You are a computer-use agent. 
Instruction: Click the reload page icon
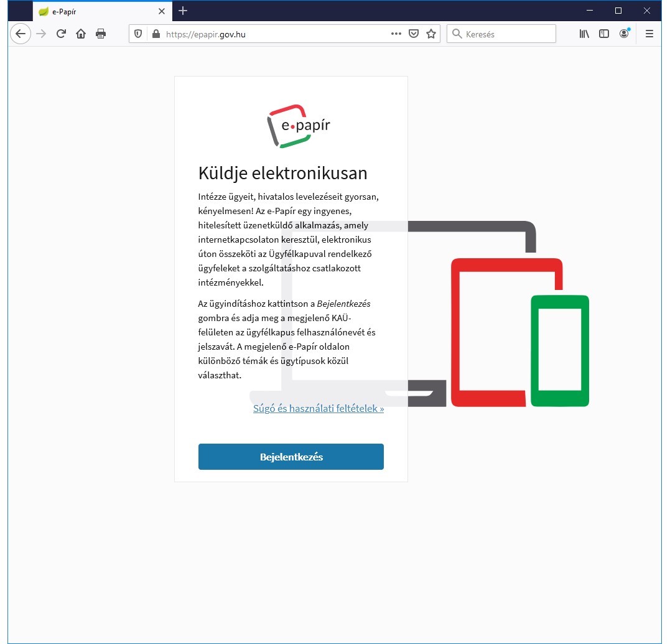tap(61, 34)
